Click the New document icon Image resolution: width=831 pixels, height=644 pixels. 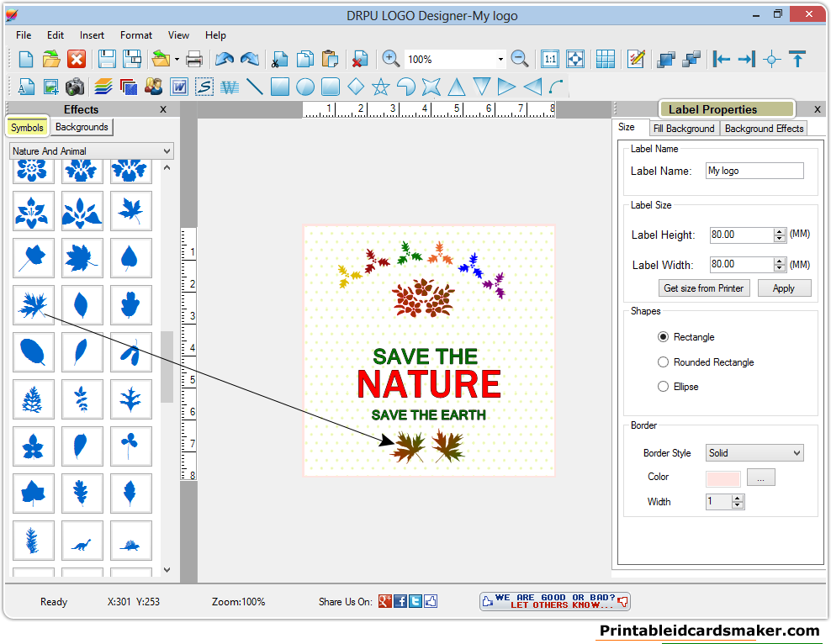[25, 59]
